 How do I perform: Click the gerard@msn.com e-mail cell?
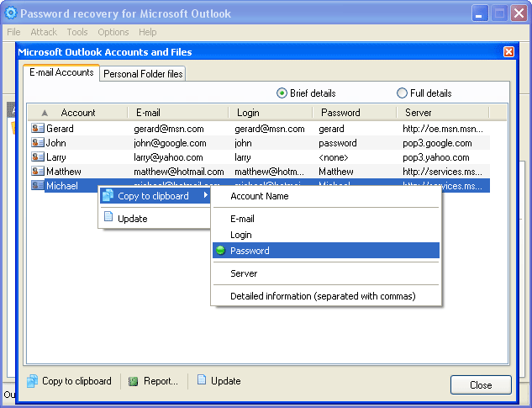click(x=169, y=129)
